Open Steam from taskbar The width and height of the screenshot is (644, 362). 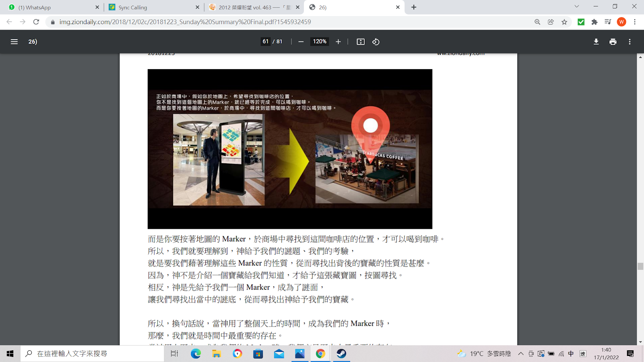[x=341, y=354]
